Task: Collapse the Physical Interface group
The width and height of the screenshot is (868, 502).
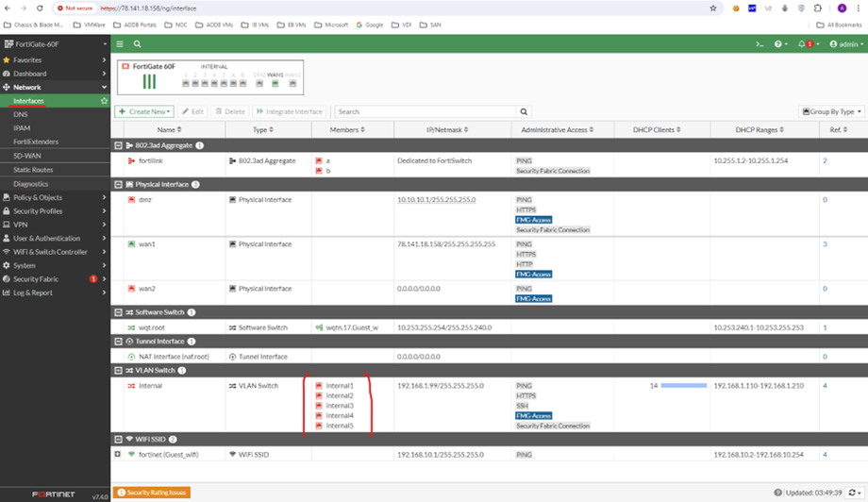Action: pyautogui.click(x=119, y=184)
